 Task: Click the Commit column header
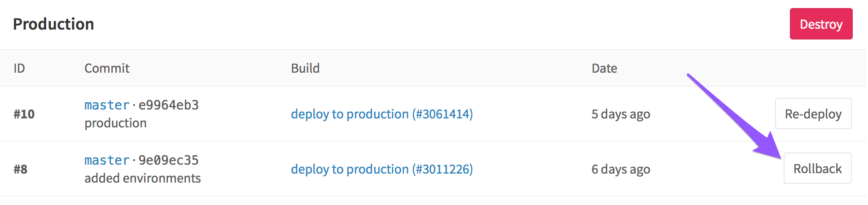[107, 68]
